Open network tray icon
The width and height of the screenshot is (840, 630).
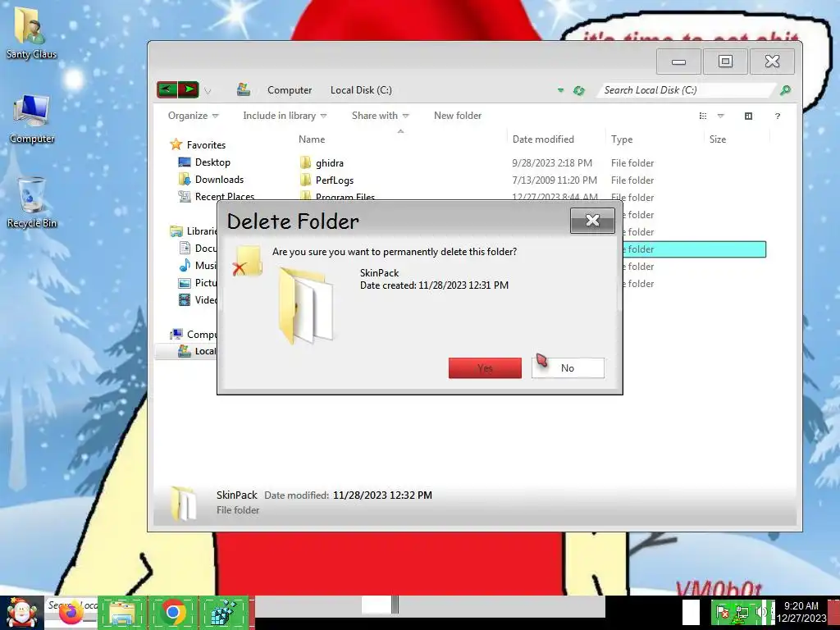pyautogui.click(x=742, y=612)
